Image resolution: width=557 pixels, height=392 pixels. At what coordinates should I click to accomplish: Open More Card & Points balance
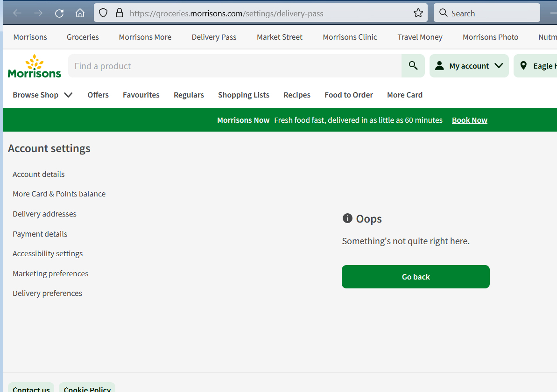point(59,194)
